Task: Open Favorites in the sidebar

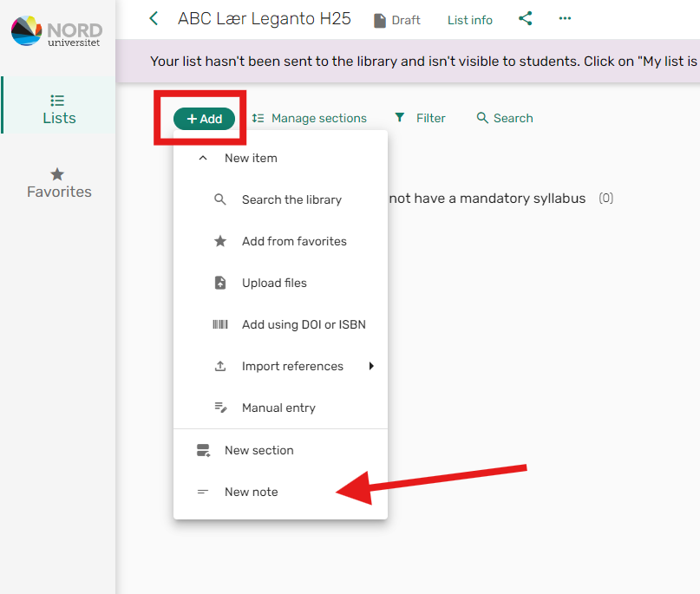Action: [x=59, y=182]
